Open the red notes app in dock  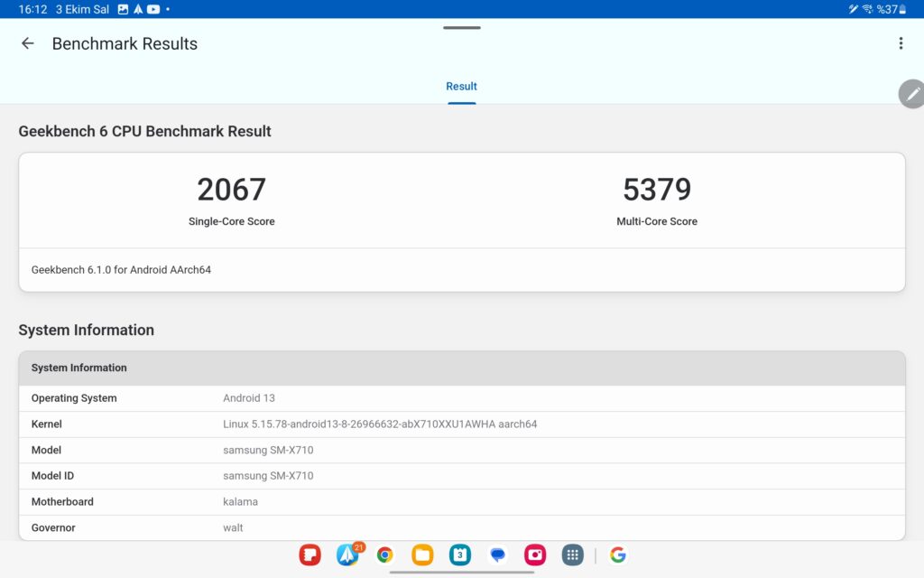(310, 555)
